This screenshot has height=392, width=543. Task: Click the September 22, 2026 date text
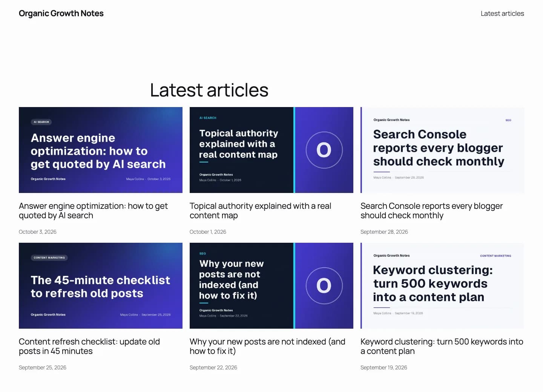pos(213,367)
